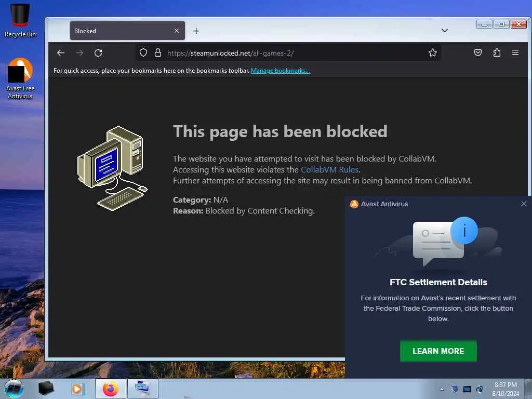Click the black box taskbar icon
This screenshot has width=532, height=399.
pyautogui.click(x=46, y=389)
